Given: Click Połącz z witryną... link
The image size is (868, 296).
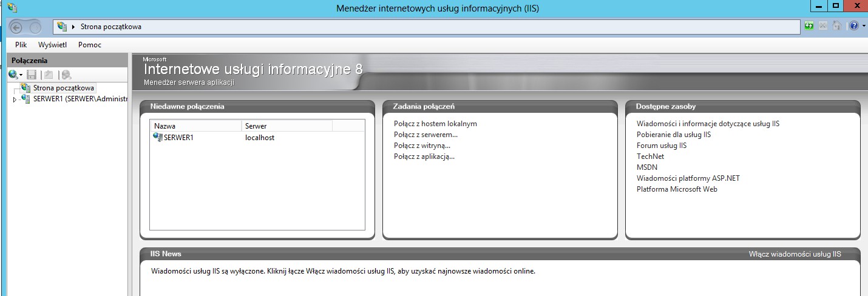Looking at the screenshot, I should pyautogui.click(x=422, y=146).
